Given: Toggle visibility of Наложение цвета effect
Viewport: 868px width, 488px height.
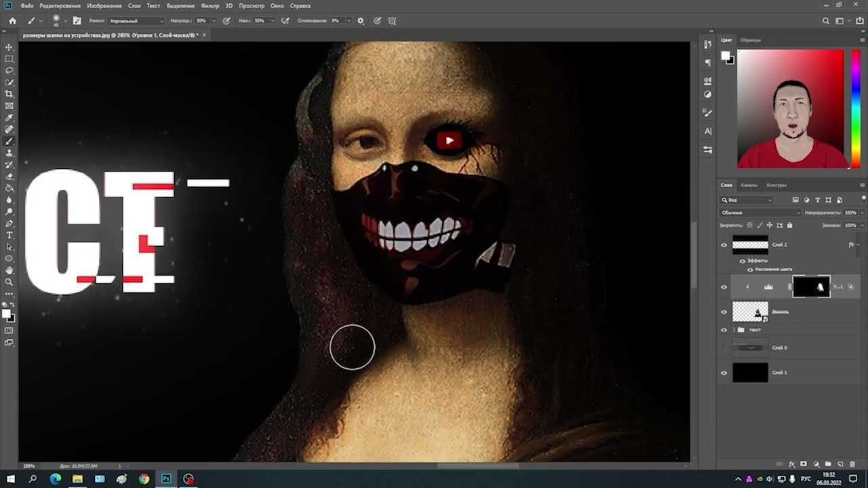Looking at the screenshot, I should 749,269.
